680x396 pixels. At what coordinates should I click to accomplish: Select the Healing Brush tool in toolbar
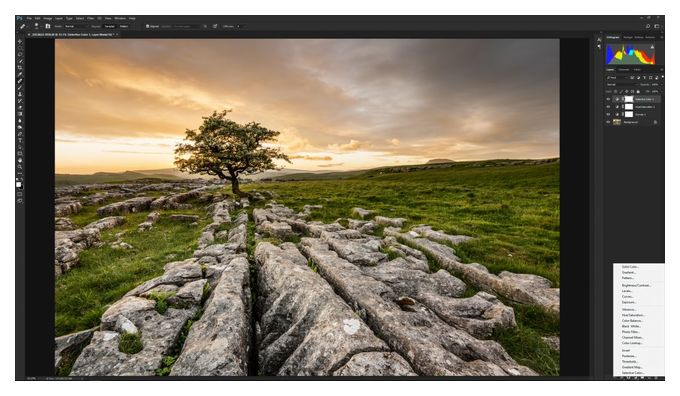20,81
